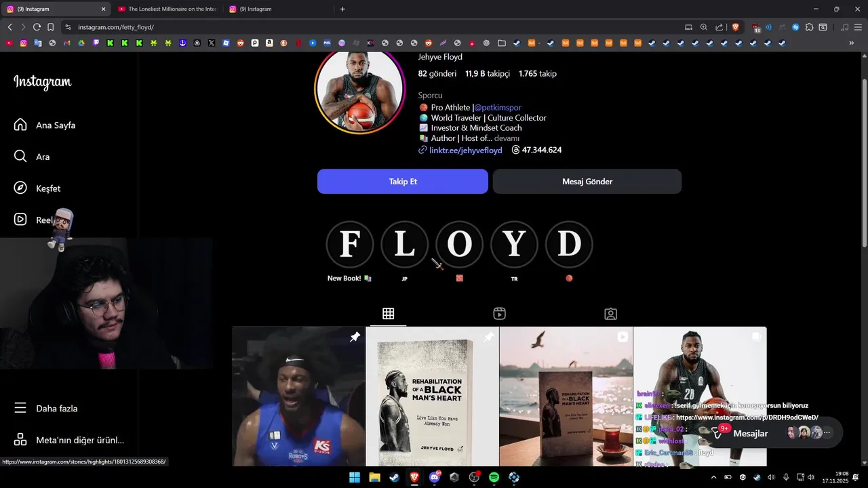The image size is (868, 488).
Task: Open Amazon bookmark icon
Action: coord(269,43)
